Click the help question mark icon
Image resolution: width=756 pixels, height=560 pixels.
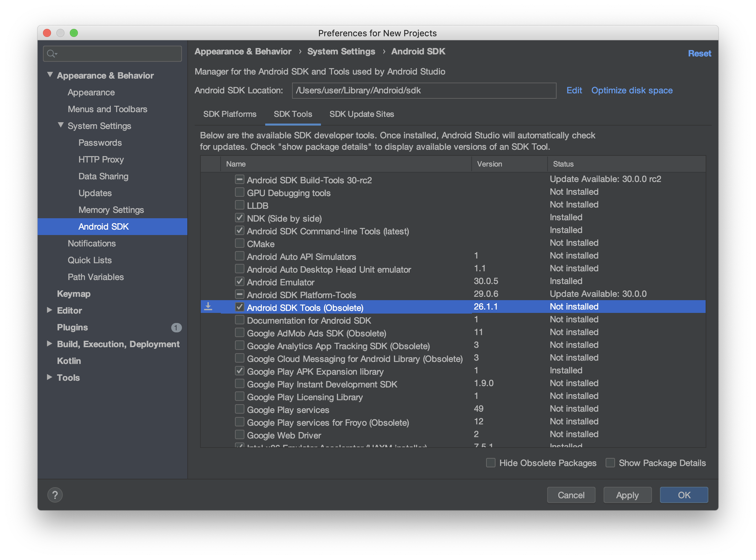pyautogui.click(x=55, y=495)
